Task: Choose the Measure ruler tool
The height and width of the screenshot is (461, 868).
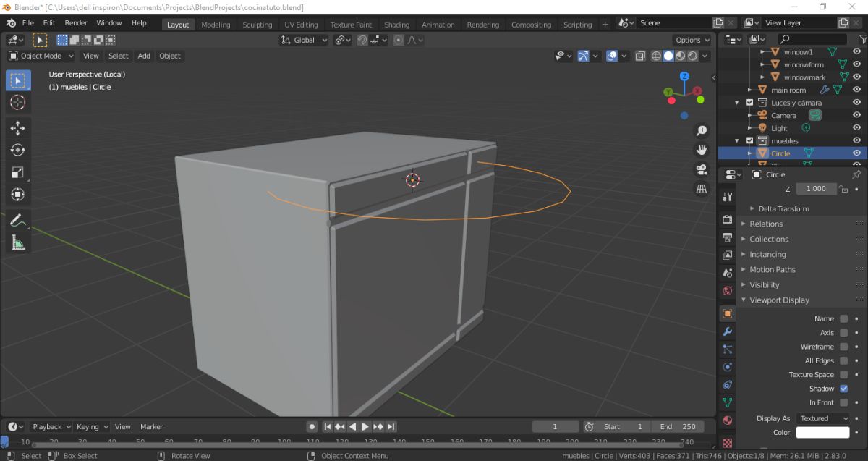Action: [18, 242]
